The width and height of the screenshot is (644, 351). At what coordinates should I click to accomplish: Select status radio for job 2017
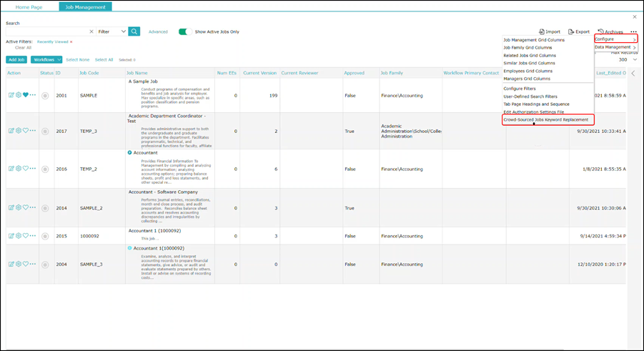pyautogui.click(x=45, y=132)
